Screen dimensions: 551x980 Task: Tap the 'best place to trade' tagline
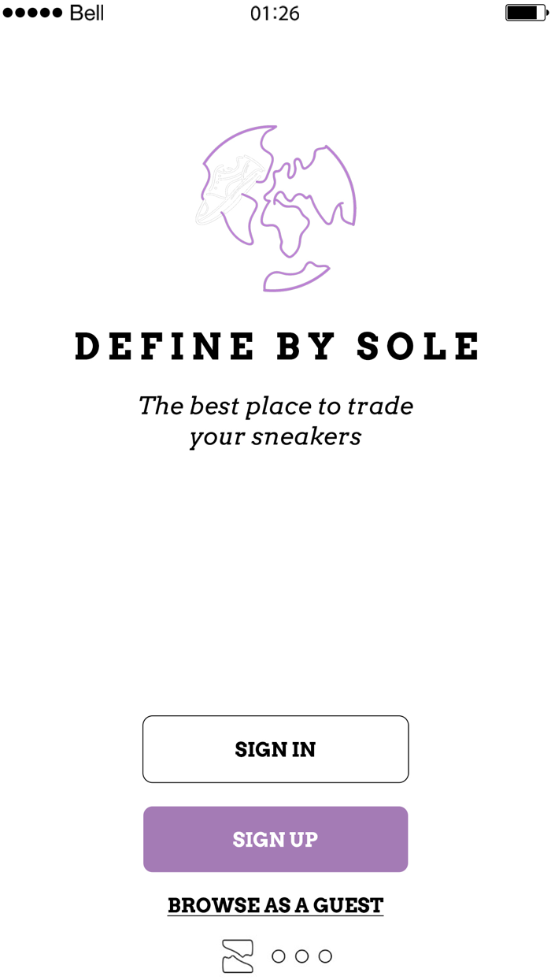point(275,420)
